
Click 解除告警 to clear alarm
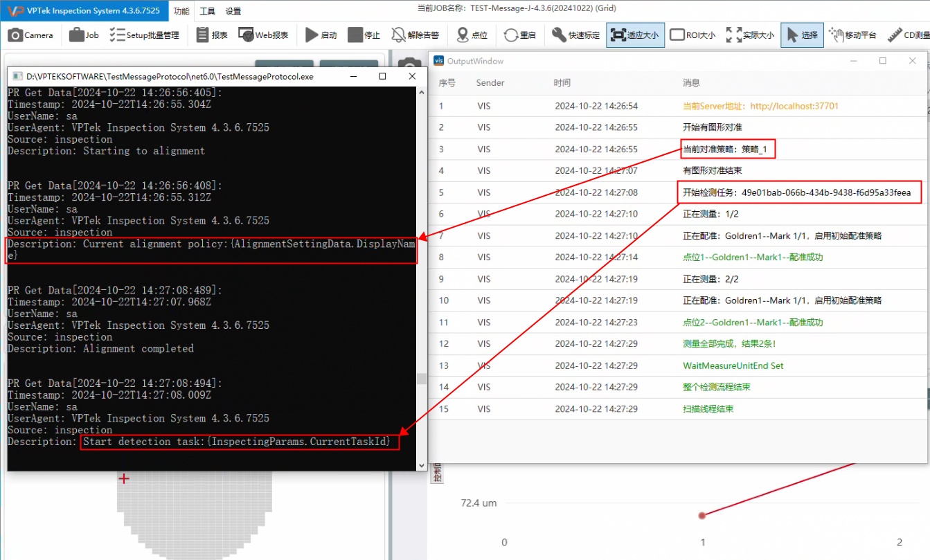tap(415, 35)
